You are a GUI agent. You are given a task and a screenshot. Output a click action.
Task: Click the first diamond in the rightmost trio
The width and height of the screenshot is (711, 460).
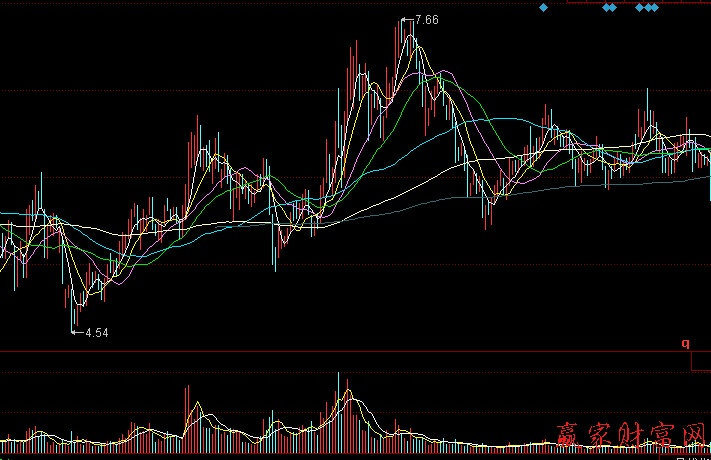pos(639,8)
